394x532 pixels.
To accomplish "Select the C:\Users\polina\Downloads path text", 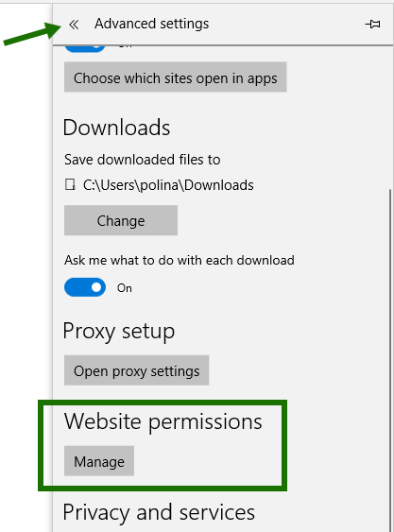I will click(168, 185).
